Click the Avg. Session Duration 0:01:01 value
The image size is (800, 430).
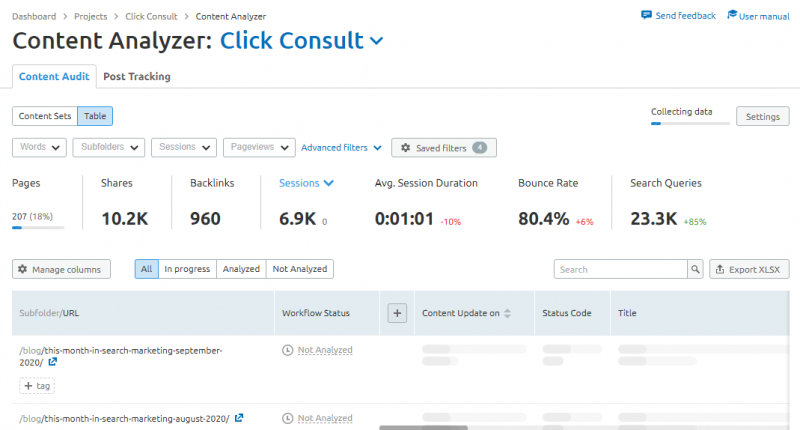tap(404, 219)
